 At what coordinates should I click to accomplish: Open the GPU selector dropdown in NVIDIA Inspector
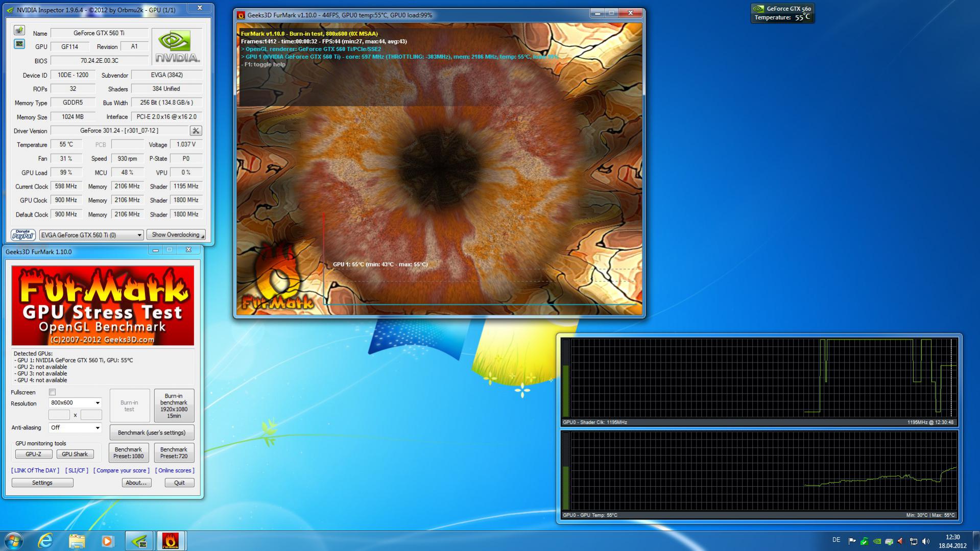pyautogui.click(x=91, y=235)
